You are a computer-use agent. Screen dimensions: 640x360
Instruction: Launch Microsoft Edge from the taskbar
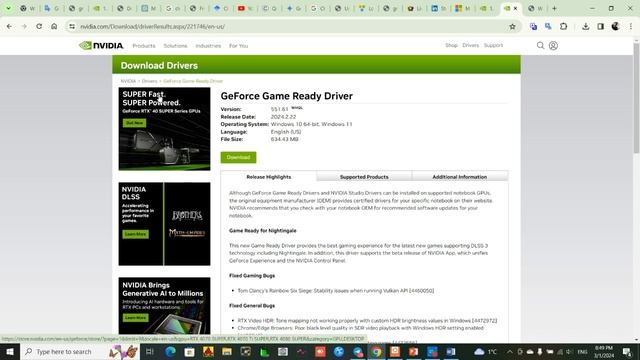click(170, 351)
